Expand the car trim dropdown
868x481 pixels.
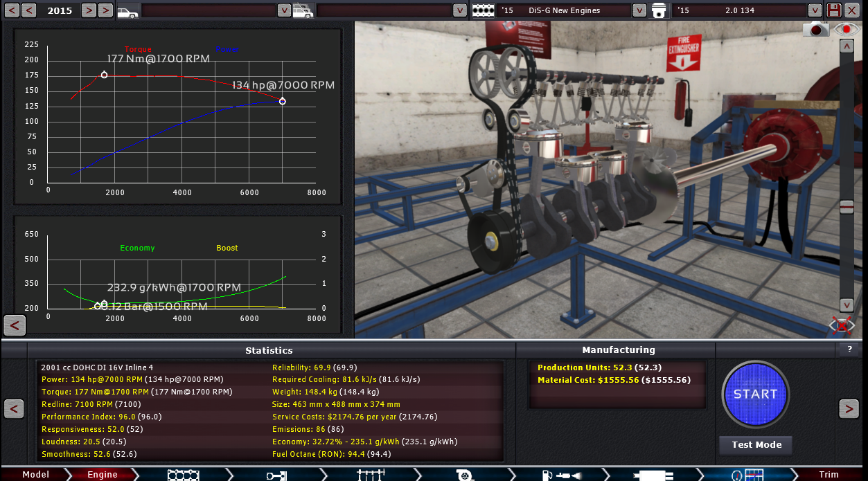tap(460, 10)
